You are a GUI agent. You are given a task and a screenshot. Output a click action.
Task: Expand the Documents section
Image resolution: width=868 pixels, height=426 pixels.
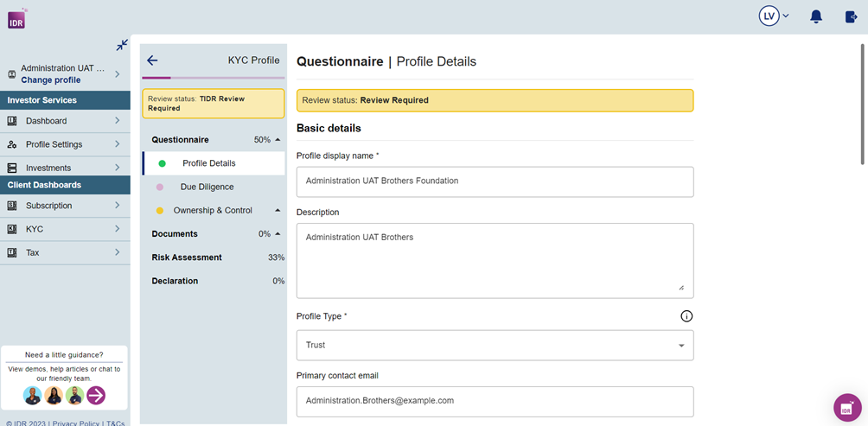(278, 234)
